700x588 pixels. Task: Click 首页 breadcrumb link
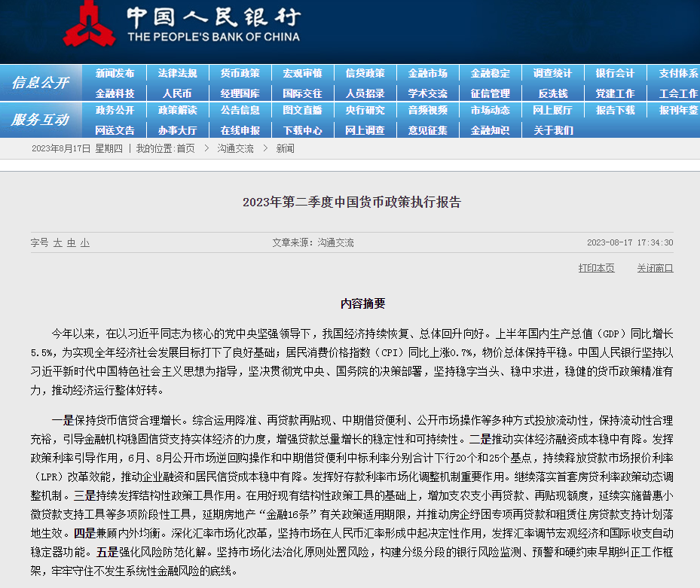(x=185, y=148)
